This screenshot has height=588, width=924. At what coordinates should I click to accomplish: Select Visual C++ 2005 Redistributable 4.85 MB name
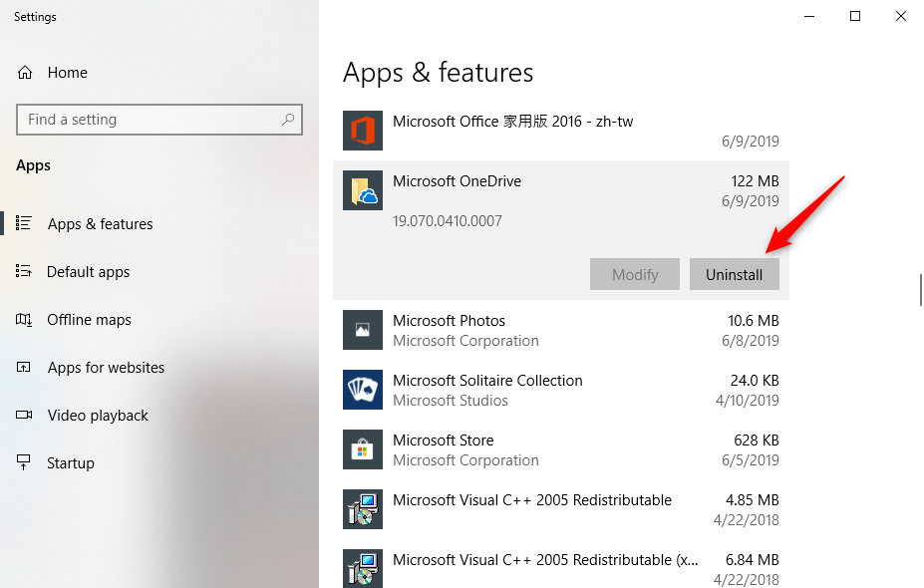coord(532,500)
